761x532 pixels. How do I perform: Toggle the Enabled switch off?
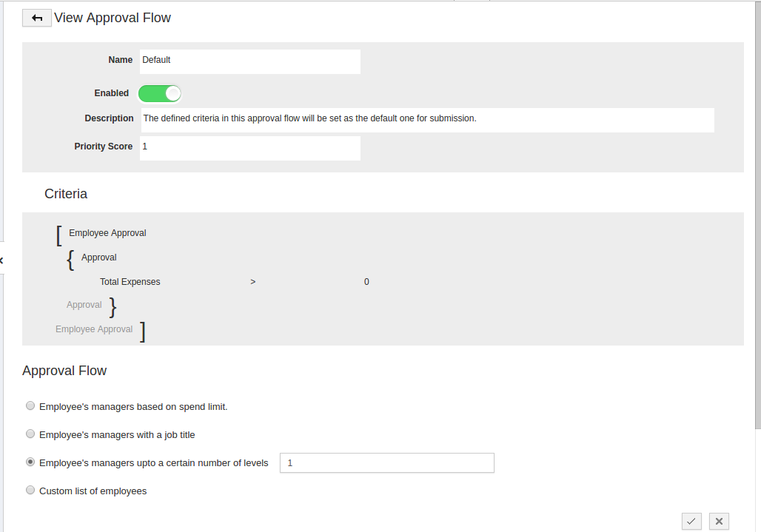point(160,93)
